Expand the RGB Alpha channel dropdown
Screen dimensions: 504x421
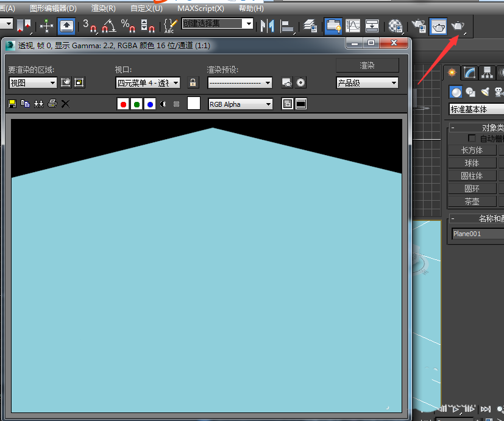click(240, 104)
